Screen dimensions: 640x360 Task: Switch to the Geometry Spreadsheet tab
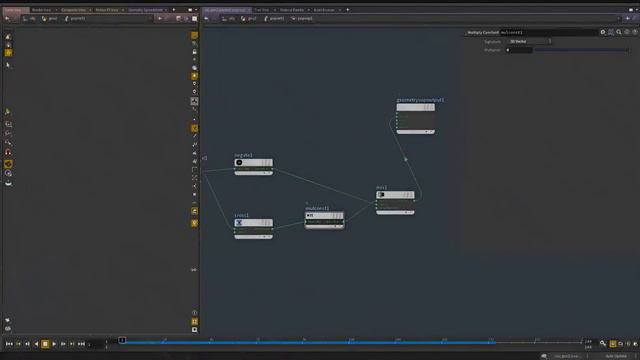click(145, 10)
